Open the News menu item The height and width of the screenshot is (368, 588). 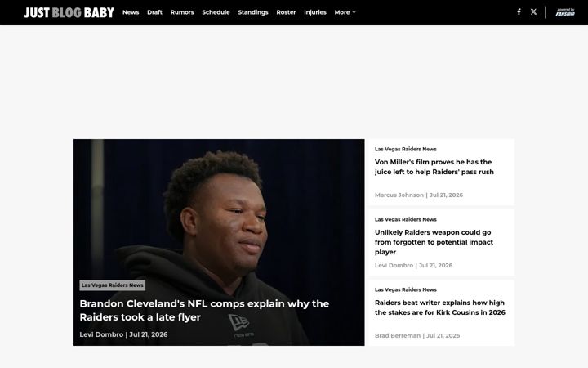point(131,12)
